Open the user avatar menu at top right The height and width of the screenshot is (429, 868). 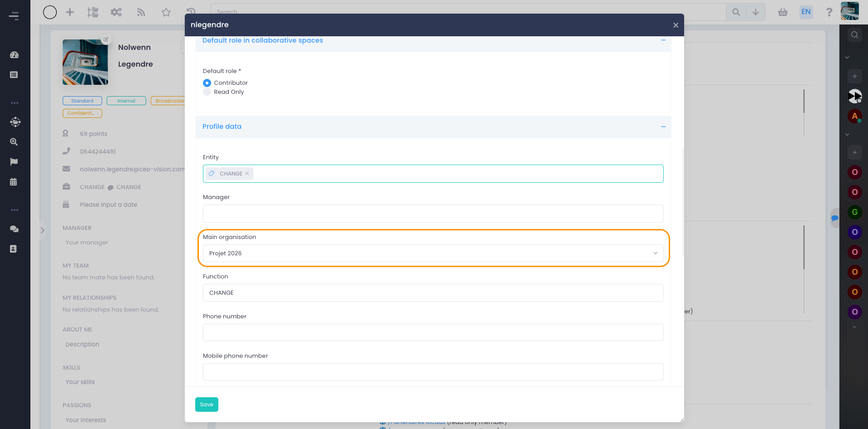(x=849, y=11)
